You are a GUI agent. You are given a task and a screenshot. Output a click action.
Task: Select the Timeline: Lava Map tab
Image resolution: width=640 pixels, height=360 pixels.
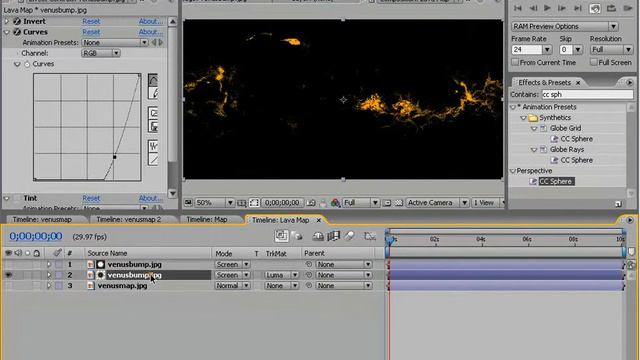[280, 220]
